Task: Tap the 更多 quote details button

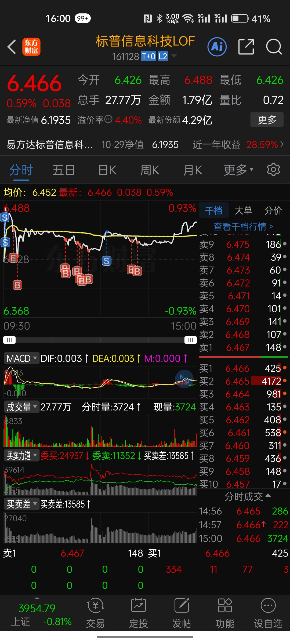Action: (x=267, y=119)
